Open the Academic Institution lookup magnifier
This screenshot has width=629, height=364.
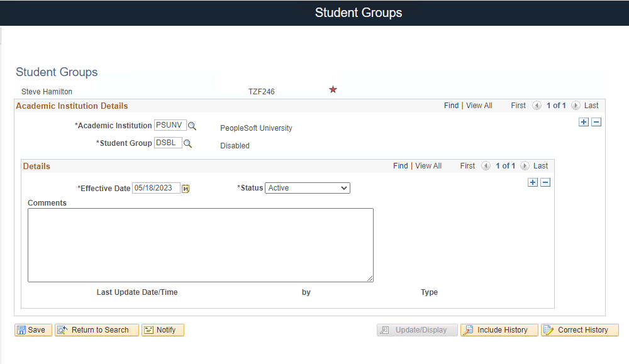click(x=192, y=126)
